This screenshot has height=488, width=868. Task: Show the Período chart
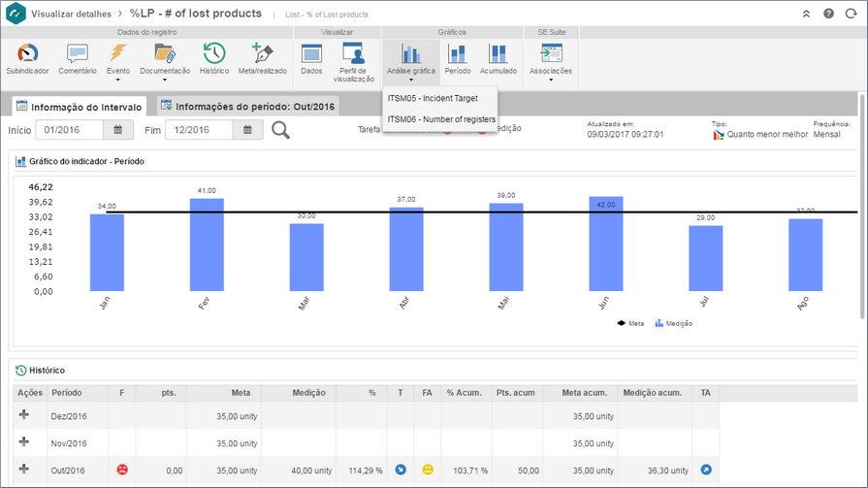pos(457,54)
